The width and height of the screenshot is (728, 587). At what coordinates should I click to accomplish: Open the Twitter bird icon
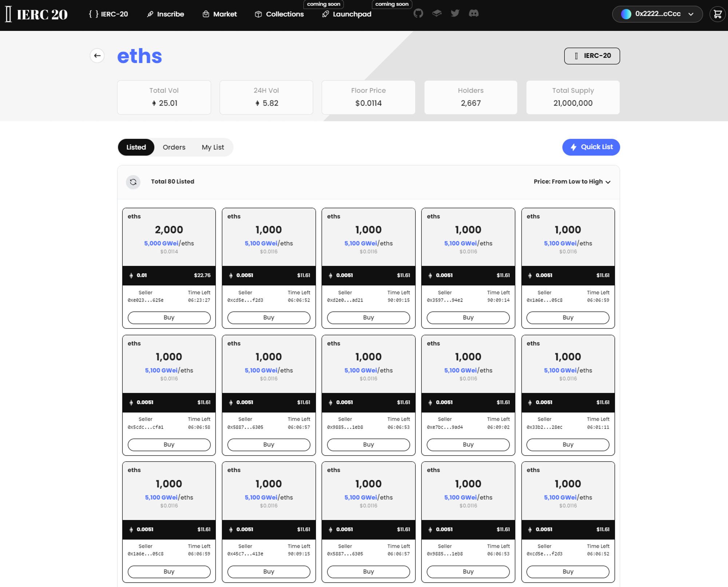455,14
